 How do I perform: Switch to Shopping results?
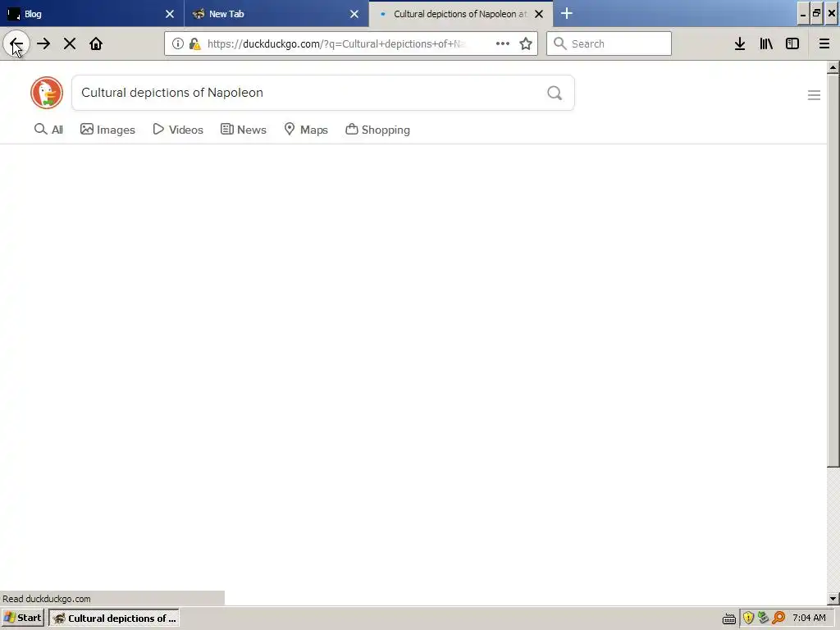coord(377,130)
